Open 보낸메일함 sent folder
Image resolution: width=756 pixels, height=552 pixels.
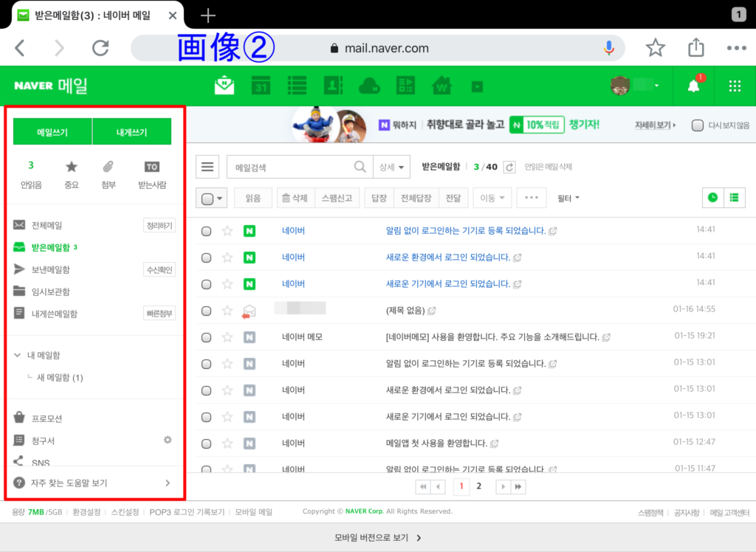tap(50, 269)
